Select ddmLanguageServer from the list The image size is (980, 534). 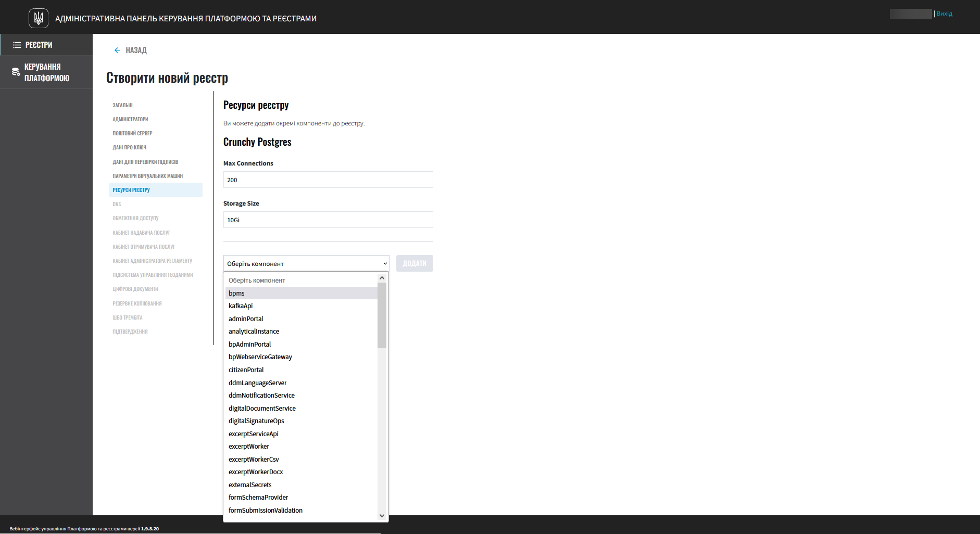click(x=301, y=383)
